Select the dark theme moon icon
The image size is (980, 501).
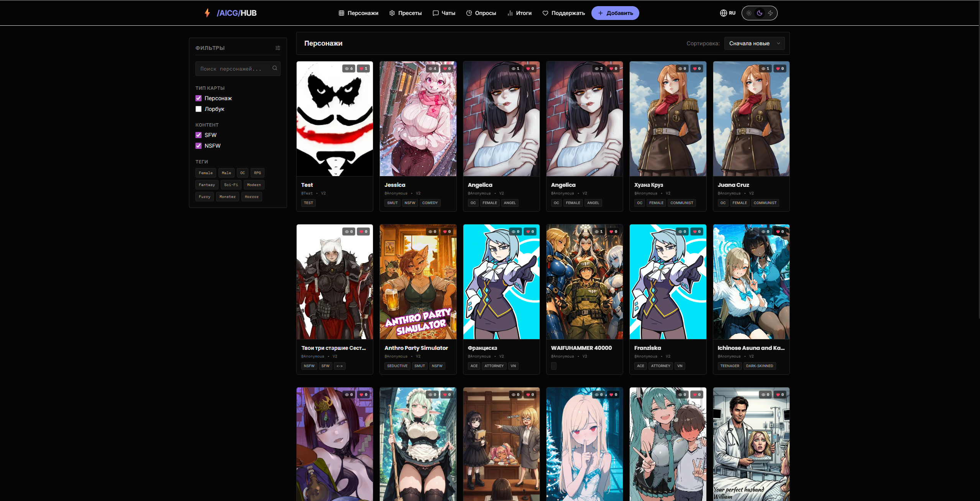(760, 13)
